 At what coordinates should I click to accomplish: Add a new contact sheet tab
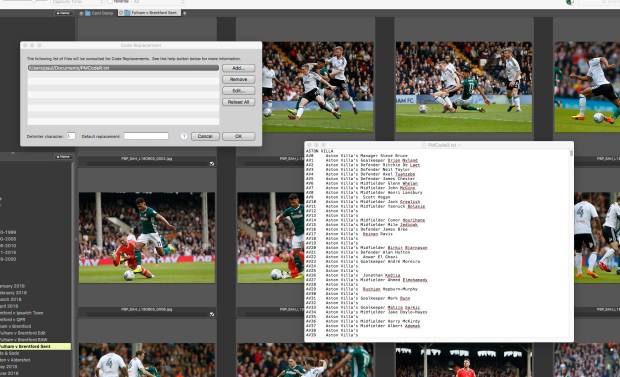click(184, 13)
